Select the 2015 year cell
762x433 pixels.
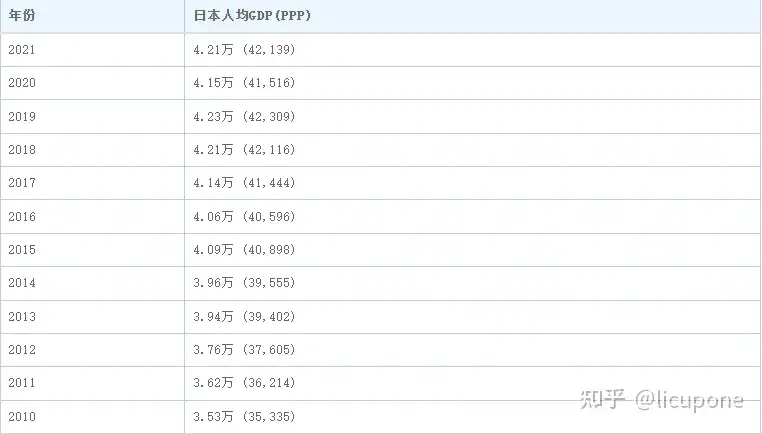[x=22, y=249]
